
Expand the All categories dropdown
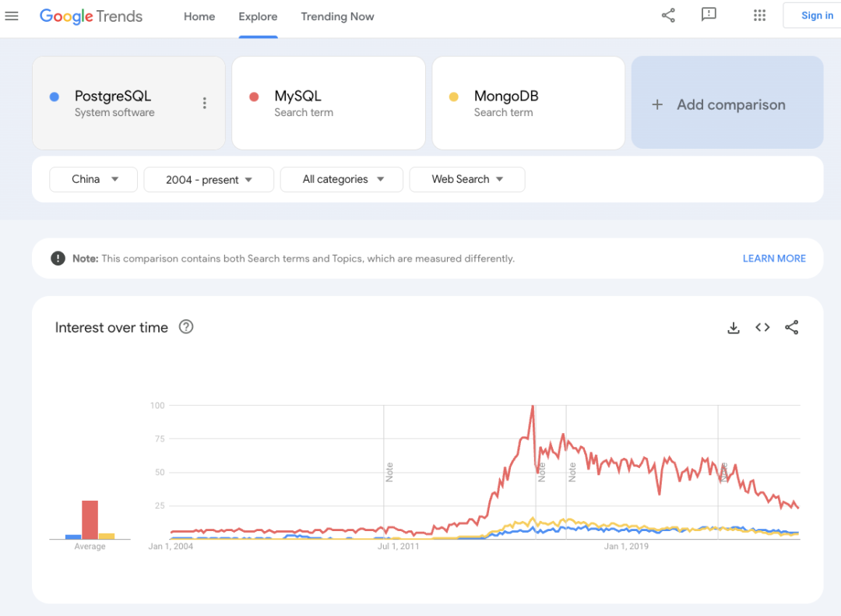point(342,179)
